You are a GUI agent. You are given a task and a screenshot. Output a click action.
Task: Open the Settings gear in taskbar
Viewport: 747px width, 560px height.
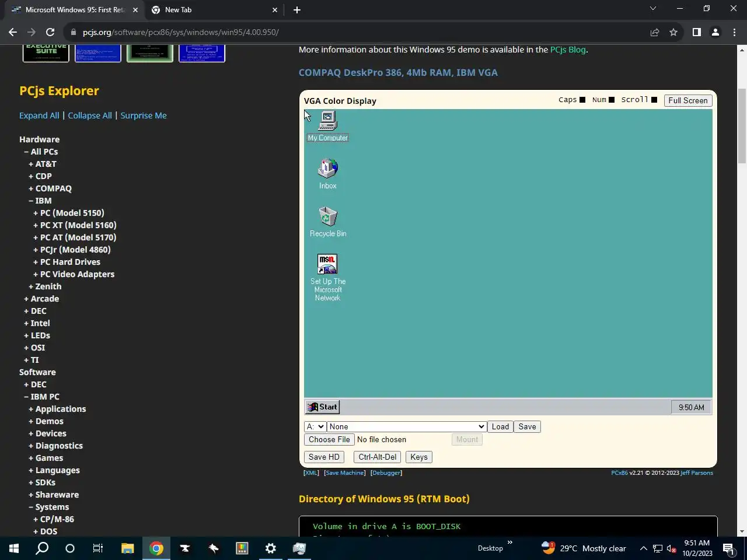point(270,548)
